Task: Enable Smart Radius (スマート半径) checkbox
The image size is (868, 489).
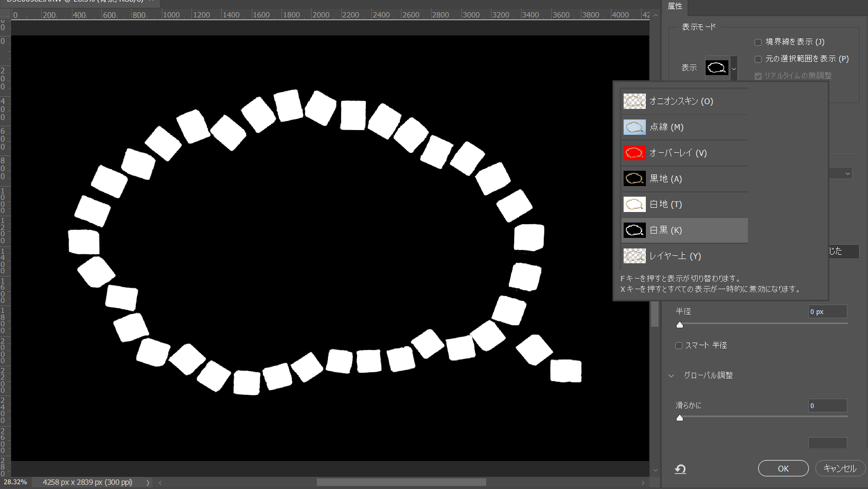Action: [x=679, y=345]
